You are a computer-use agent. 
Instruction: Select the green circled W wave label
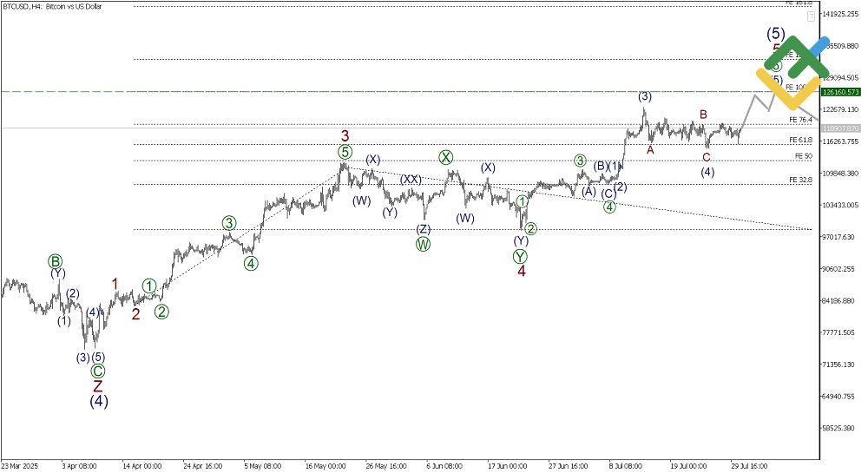423,244
